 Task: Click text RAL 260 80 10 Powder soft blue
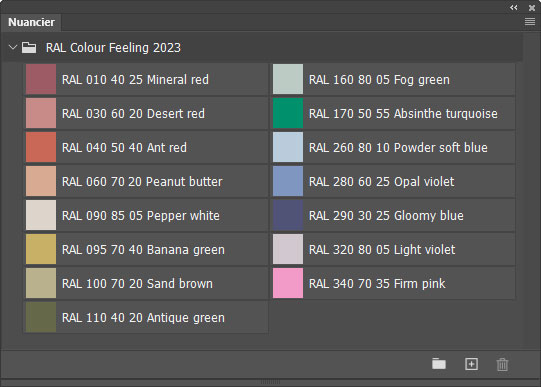pyautogui.click(x=398, y=148)
